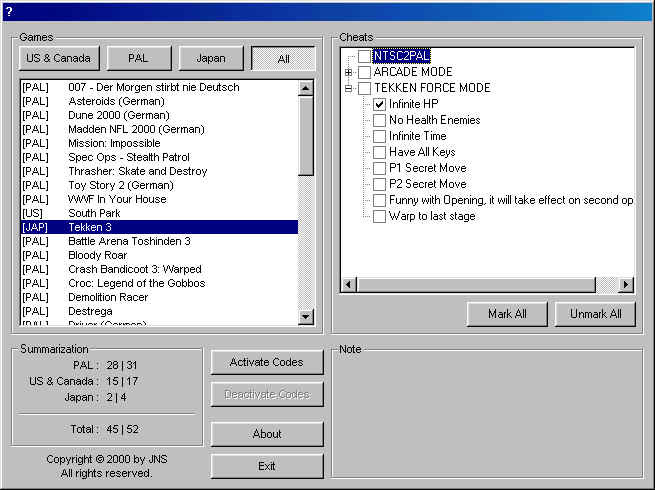This screenshot has height=490, width=655.
Task: Select South Park in games list
Action: (159, 213)
